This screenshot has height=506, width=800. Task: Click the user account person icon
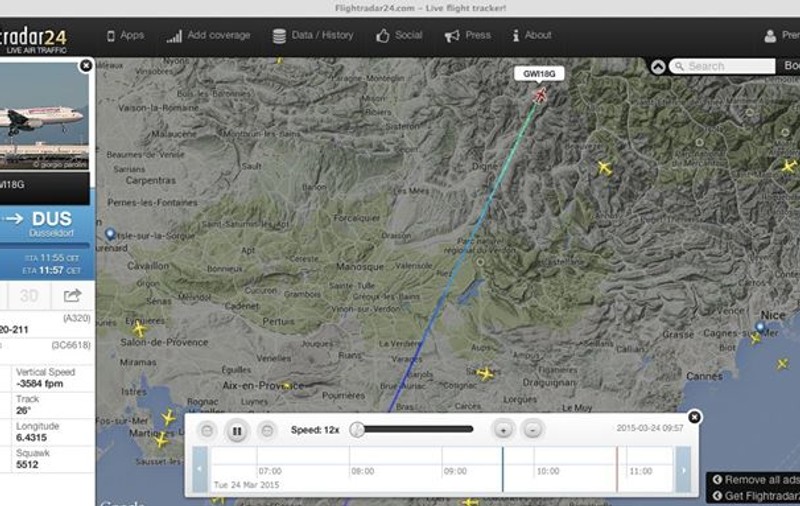tap(770, 36)
